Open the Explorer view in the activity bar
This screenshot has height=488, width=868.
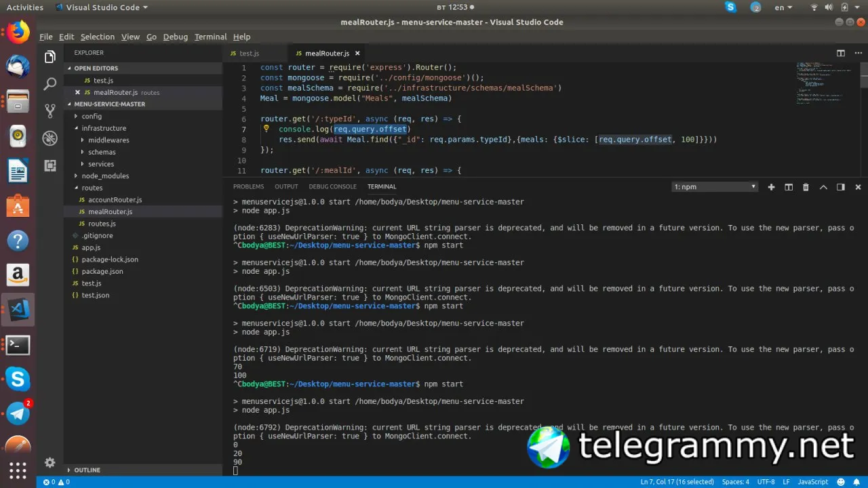click(x=50, y=58)
